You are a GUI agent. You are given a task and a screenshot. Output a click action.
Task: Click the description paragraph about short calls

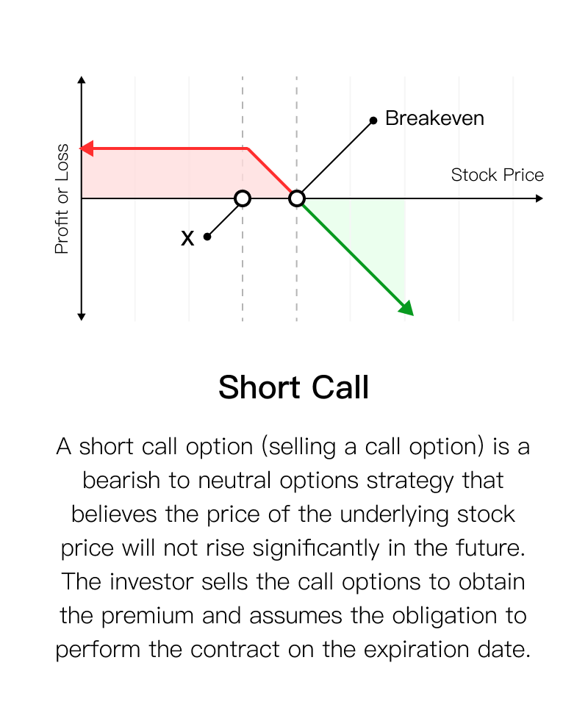[x=293, y=548]
